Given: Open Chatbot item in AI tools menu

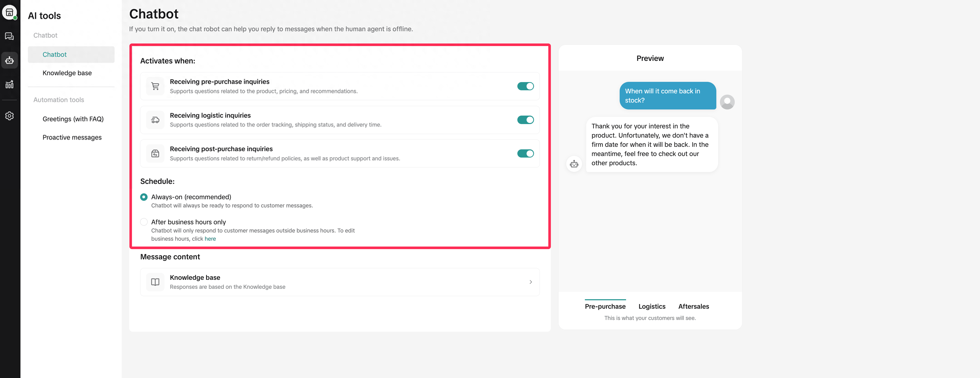Looking at the screenshot, I should click(71, 54).
